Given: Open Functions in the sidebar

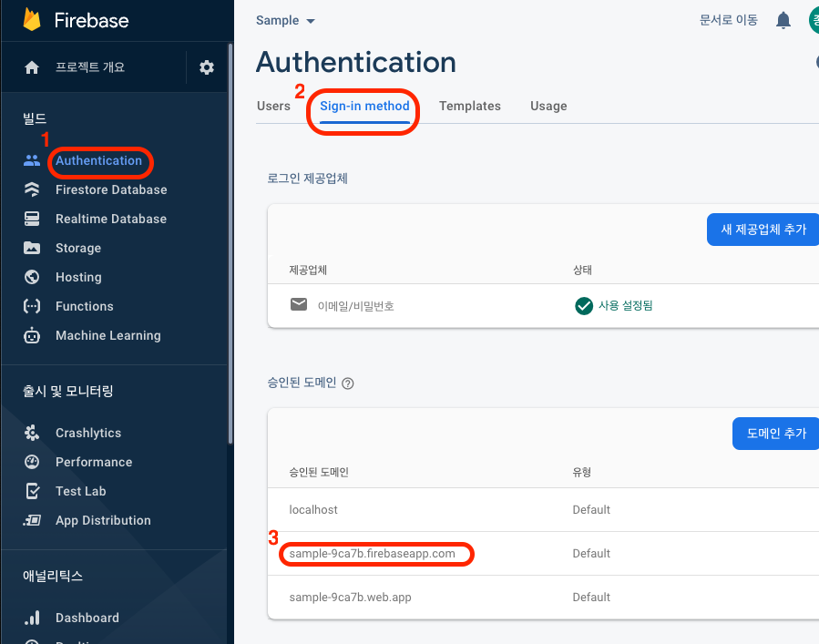Looking at the screenshot, I should [x=85, y=306].
